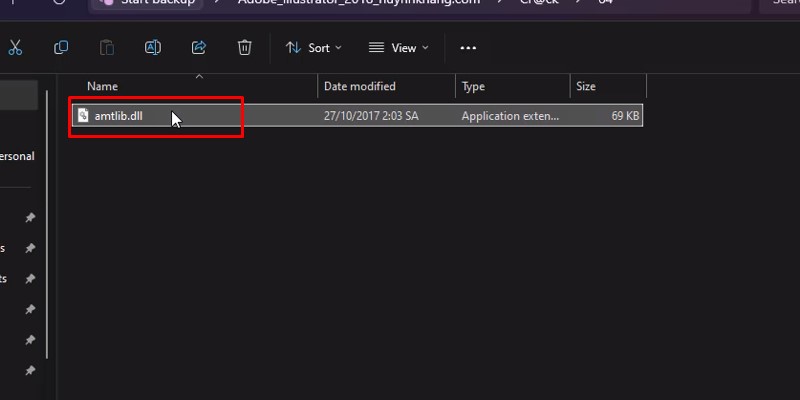Click the Application exten... type cell

510,116
